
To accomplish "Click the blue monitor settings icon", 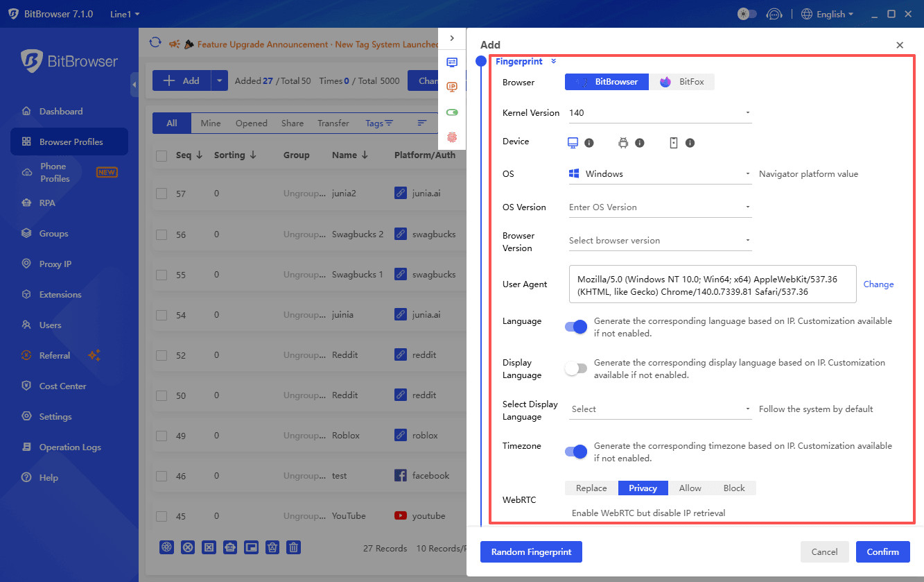I will pyautogui.click(x=452, y=62).
